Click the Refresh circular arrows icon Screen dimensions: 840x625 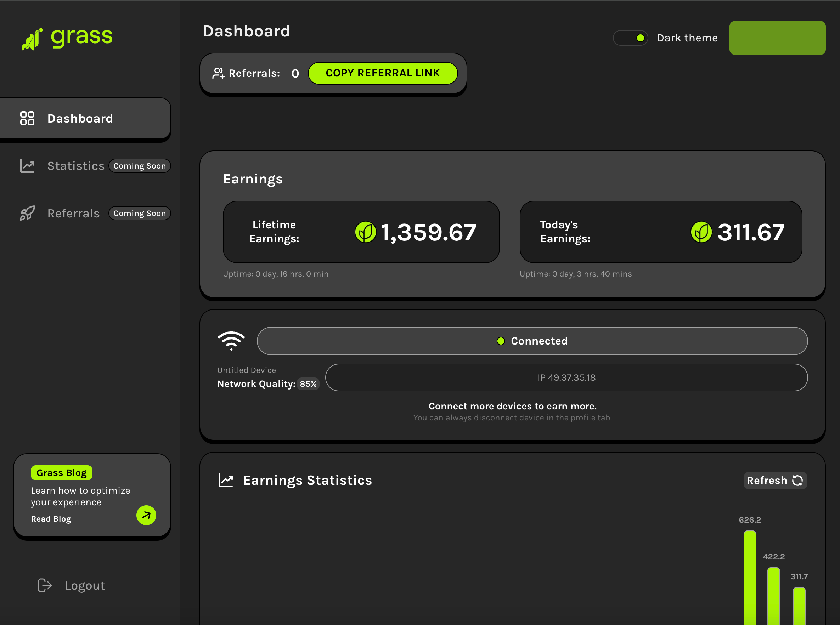[797, 481]
